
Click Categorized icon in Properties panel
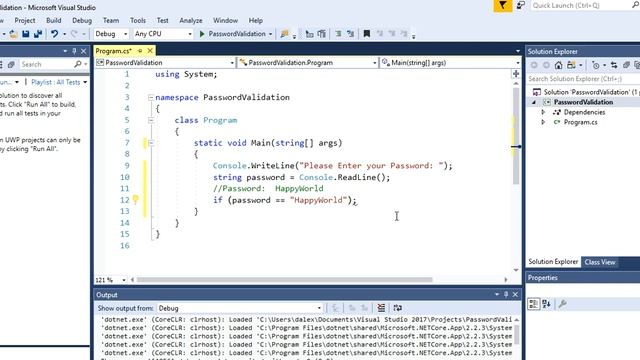pyautogui.click(x=533, y=304)
